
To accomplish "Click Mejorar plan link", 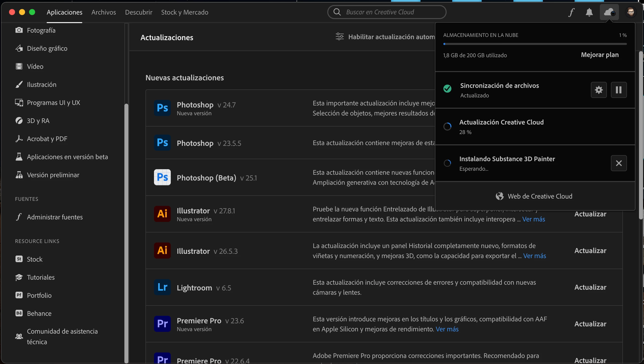I will (600, 55).
